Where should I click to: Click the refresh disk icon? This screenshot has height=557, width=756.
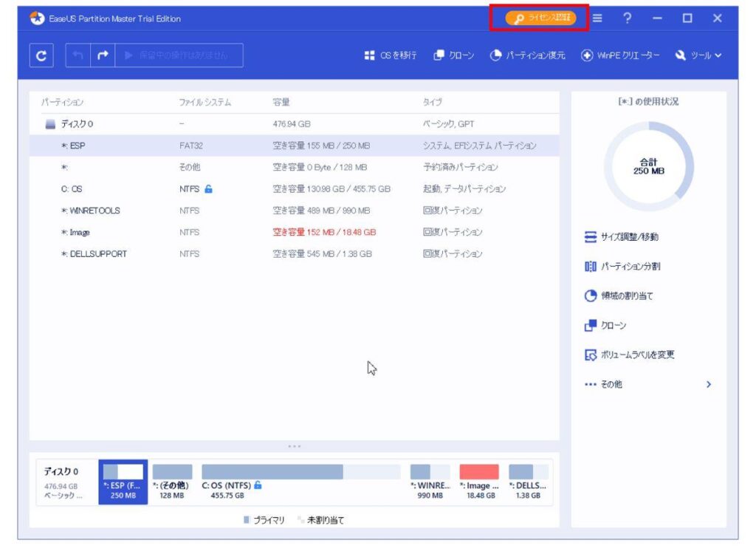(x=41, y=55)
